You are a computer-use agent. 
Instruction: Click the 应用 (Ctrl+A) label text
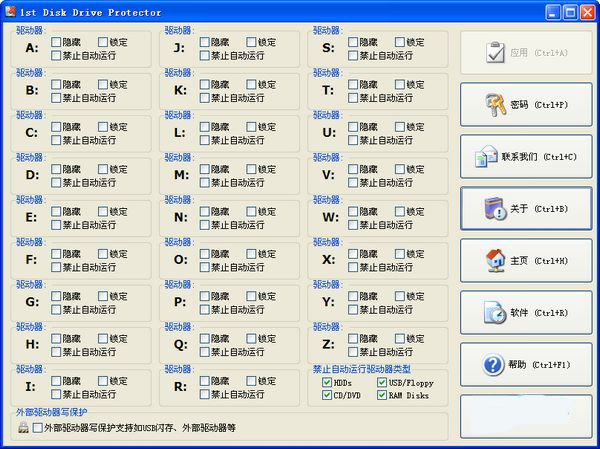tap(539, 53)
